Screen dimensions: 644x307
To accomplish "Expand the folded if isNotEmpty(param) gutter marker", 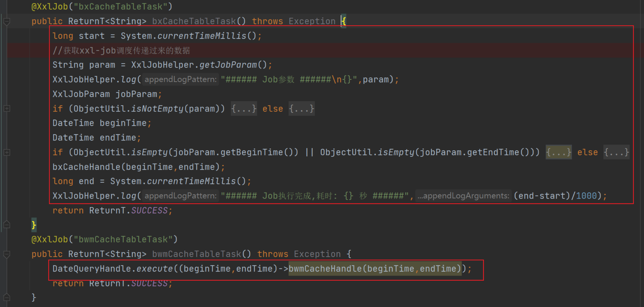I will tap(7, 109).
